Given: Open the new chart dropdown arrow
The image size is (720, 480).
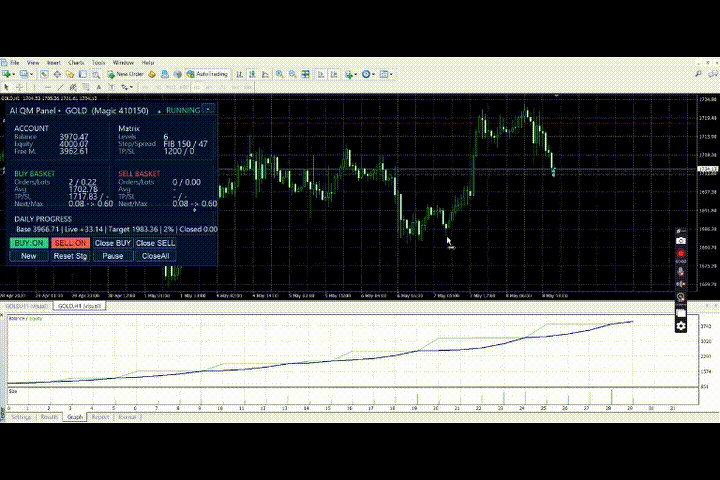Looking at the screenshot, I should coord(13,74).
